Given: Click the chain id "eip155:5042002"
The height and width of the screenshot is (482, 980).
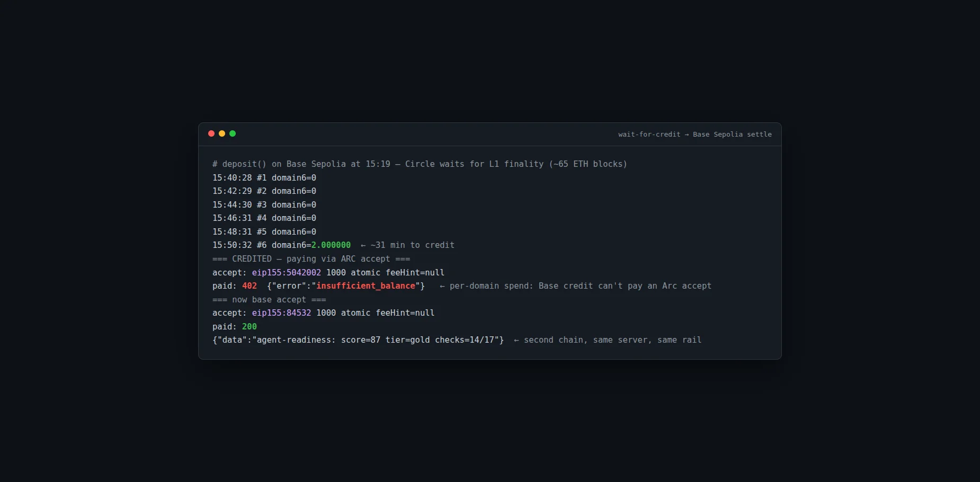Looking at the screenshot, I should (287, 273).
